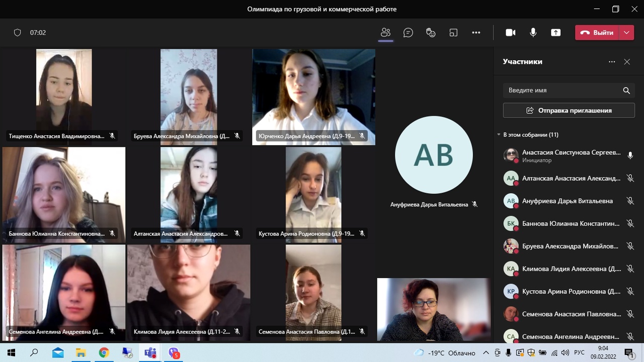Screen dimensions: 644x362
Task: Open dropdown arrow next to Выйти
Action: (x=626, y=33)
